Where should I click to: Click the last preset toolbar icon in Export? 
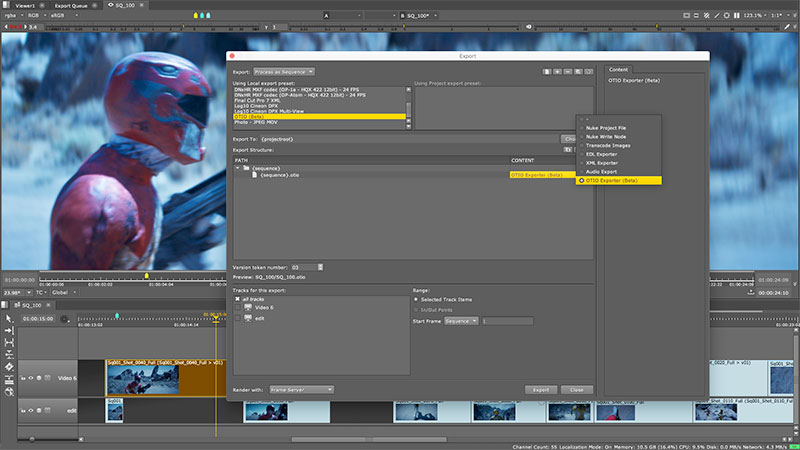589,72
